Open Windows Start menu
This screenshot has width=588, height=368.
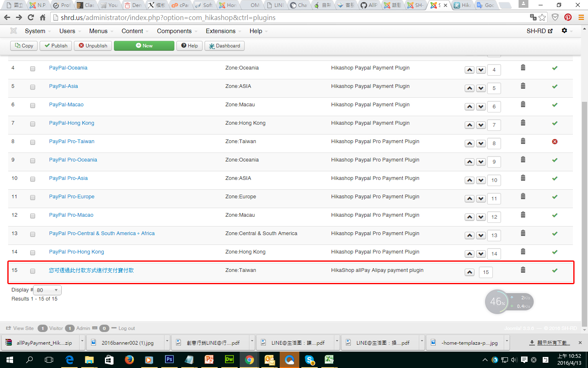(x=9, y=360)
